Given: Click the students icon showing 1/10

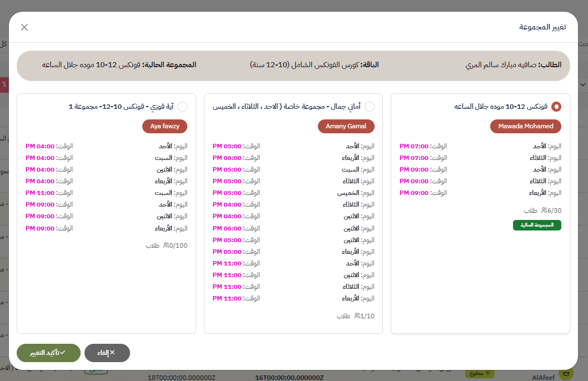Looking at the screenshot, I should (357, 316).
